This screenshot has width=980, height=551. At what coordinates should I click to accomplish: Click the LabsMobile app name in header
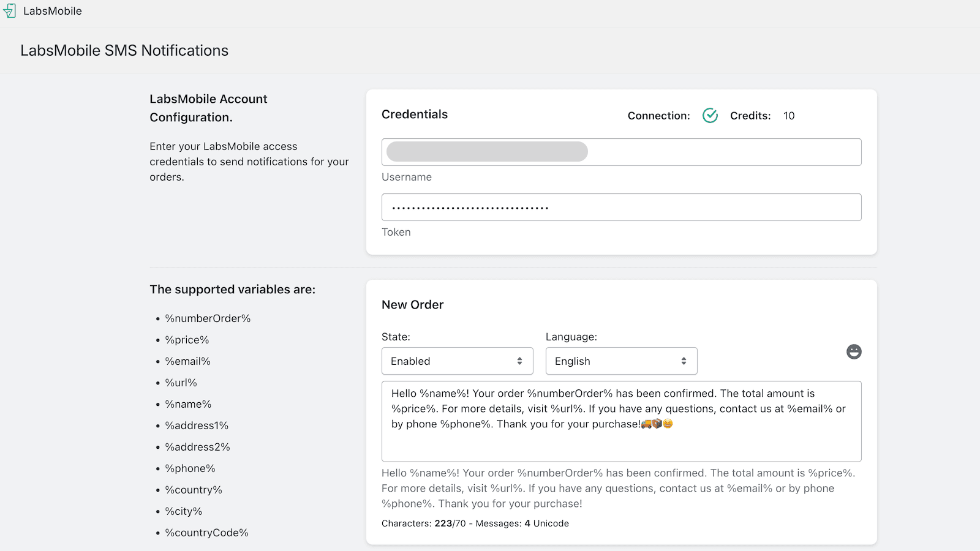(x=53, y=11)
